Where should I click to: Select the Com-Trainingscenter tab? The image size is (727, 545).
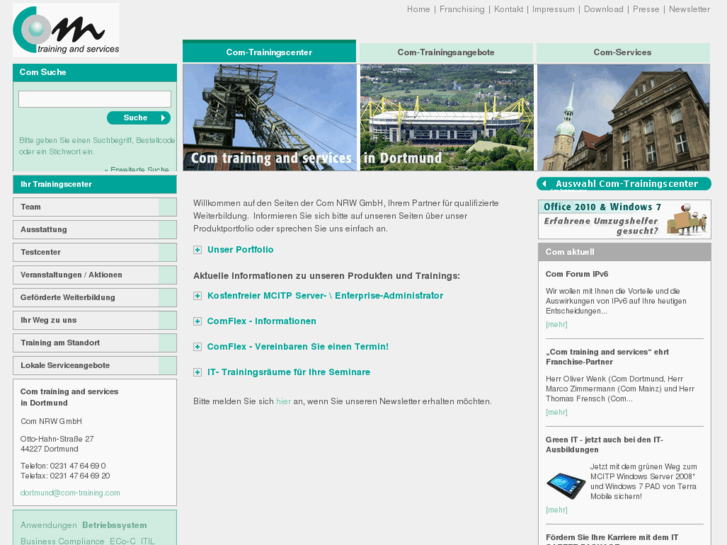[269, 52]
